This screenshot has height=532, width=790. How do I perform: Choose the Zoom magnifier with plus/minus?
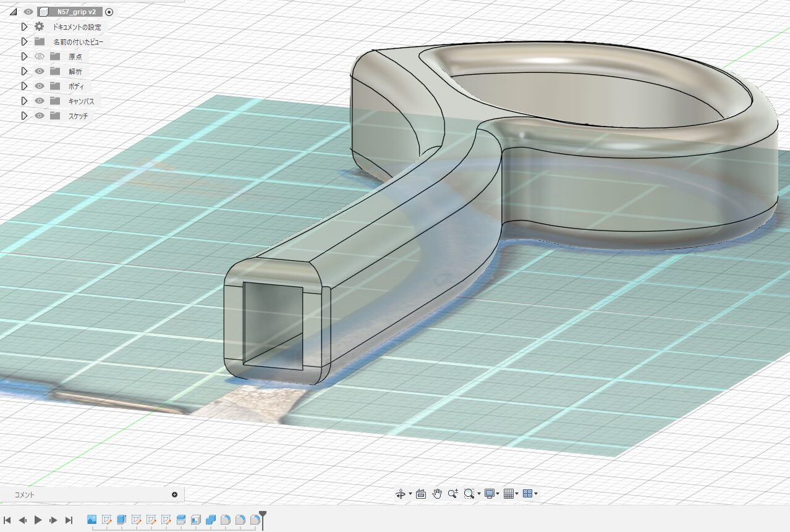pyautogui.click(x=452, y=493)
